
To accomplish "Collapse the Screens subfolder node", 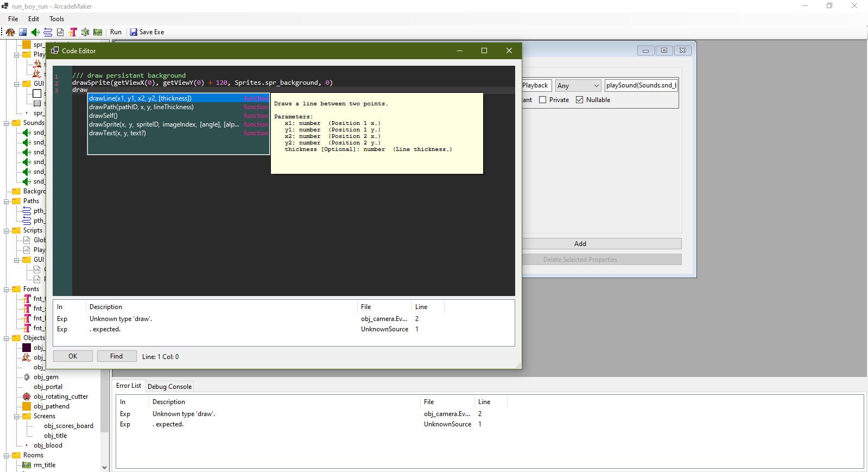I will pyautogui.click(x=17, y=417).
